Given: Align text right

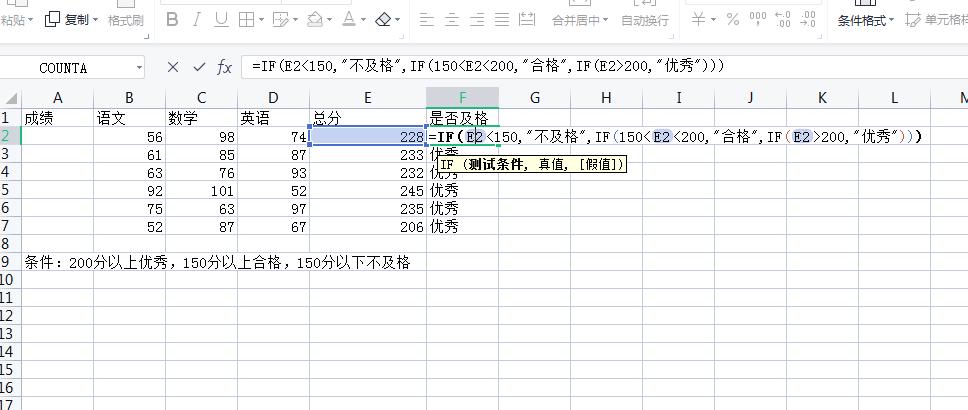Looking at the screenshot, I should coord(477,20).
